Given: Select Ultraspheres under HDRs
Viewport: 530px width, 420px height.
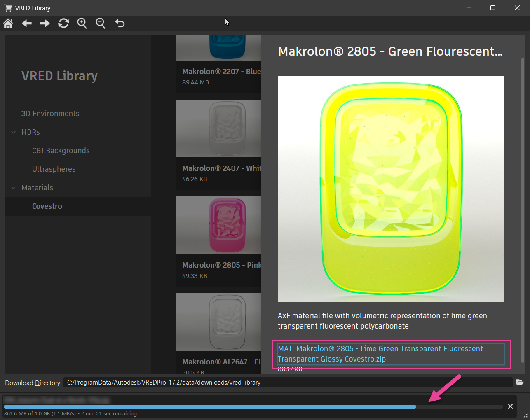Looking at the screenshot, I should [54, 169].
